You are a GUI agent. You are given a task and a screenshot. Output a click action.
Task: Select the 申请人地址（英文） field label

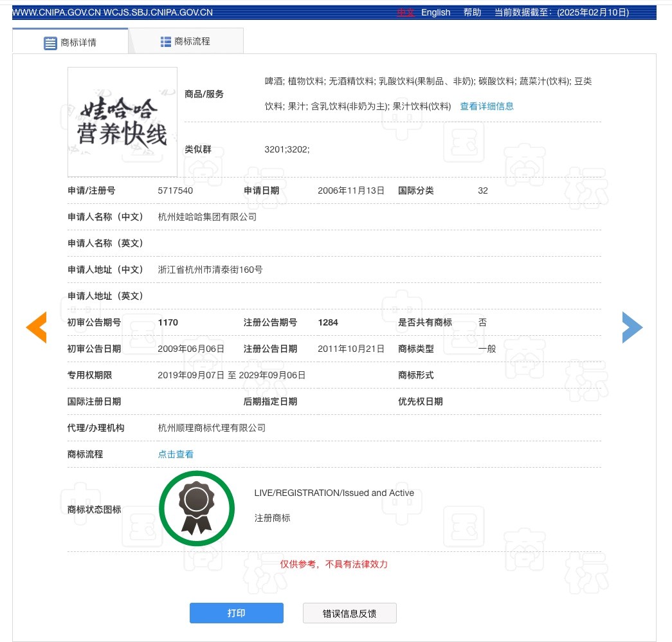(105, 296)
